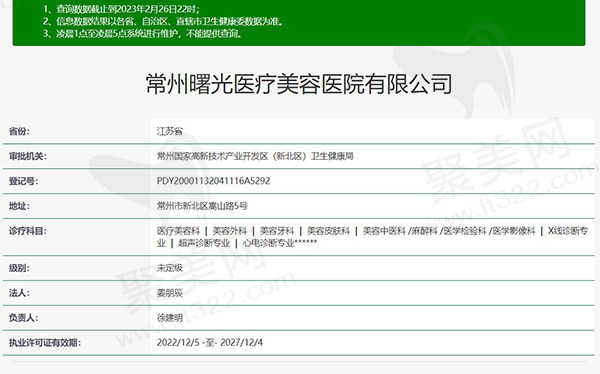Select the person in charge 徐建明
This screenshot has height=374, width=600.
[170, 318]
